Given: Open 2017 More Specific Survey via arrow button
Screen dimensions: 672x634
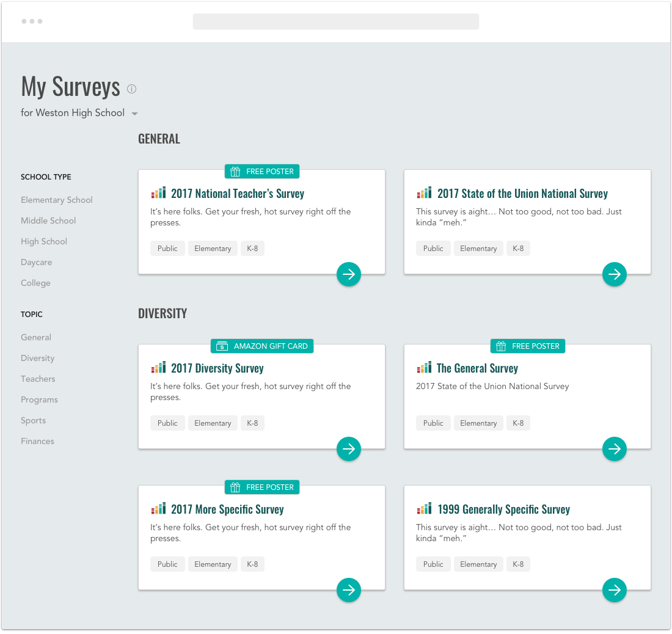Looking at the screenshot, I should point(349,590).
